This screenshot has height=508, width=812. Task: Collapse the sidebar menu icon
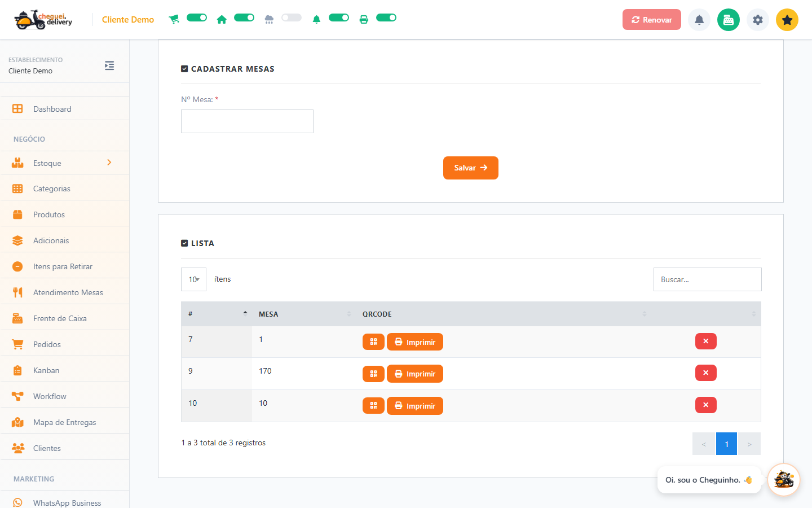click(x=109, y=65)
